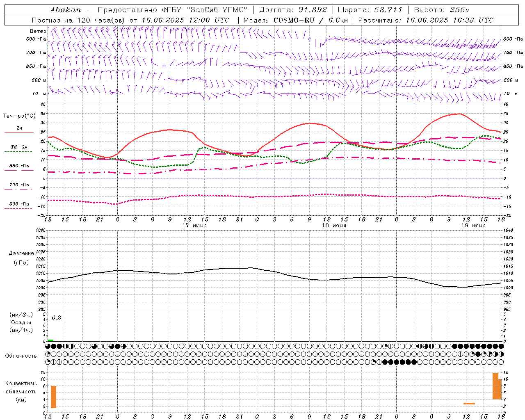Select the 'Предоставлено ФГБУ "ЗапСиб УГМС"' text

[173, 10]
